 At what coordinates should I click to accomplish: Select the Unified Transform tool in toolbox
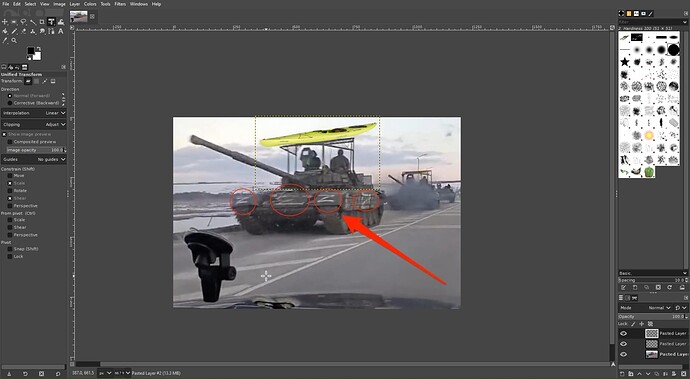point(51,22)
